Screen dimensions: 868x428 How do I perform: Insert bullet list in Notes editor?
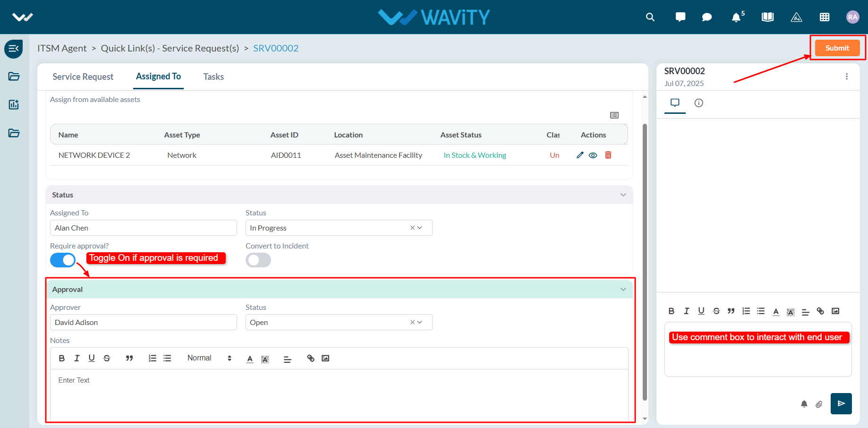(167, 358)
